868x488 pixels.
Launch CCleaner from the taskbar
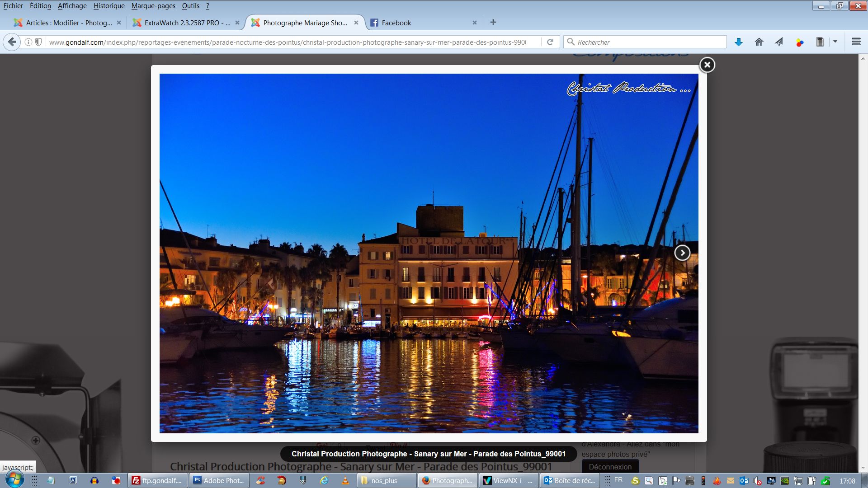coord(260,480)
